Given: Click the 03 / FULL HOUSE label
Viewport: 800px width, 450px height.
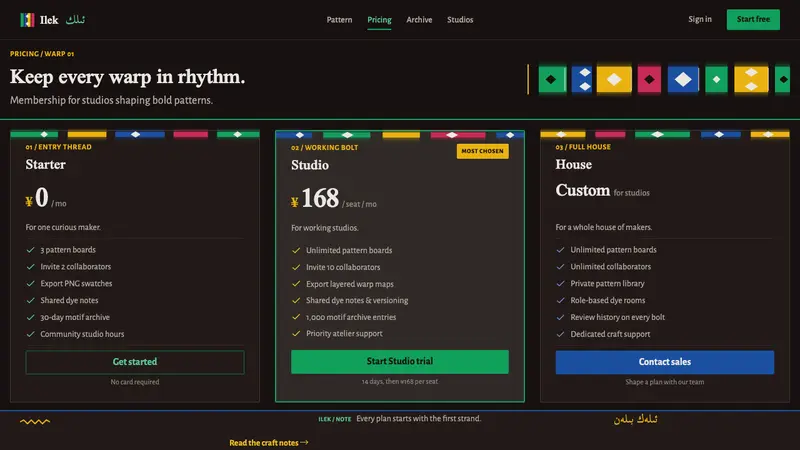Looking at the screenshot, I should click(583, 147).
